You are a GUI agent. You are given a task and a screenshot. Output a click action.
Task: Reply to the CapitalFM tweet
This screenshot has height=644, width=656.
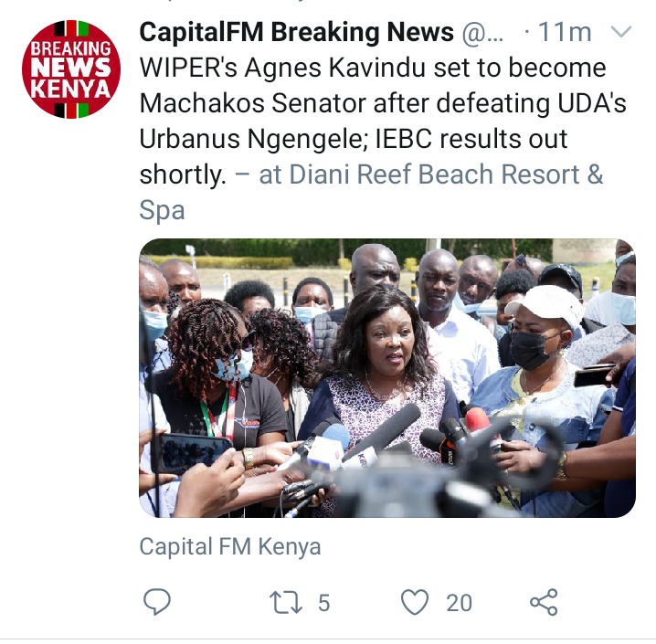point(157,602)
